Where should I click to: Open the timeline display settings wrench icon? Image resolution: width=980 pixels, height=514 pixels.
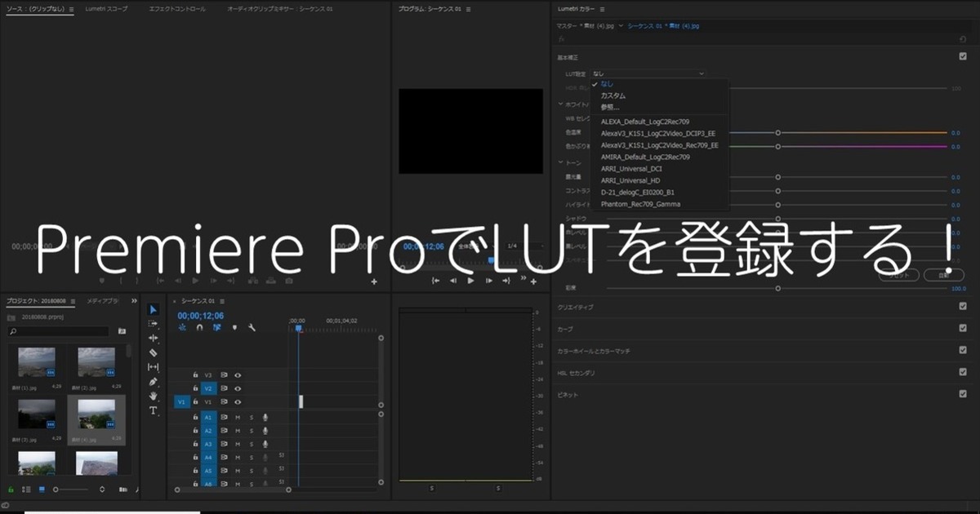[252, 329]
